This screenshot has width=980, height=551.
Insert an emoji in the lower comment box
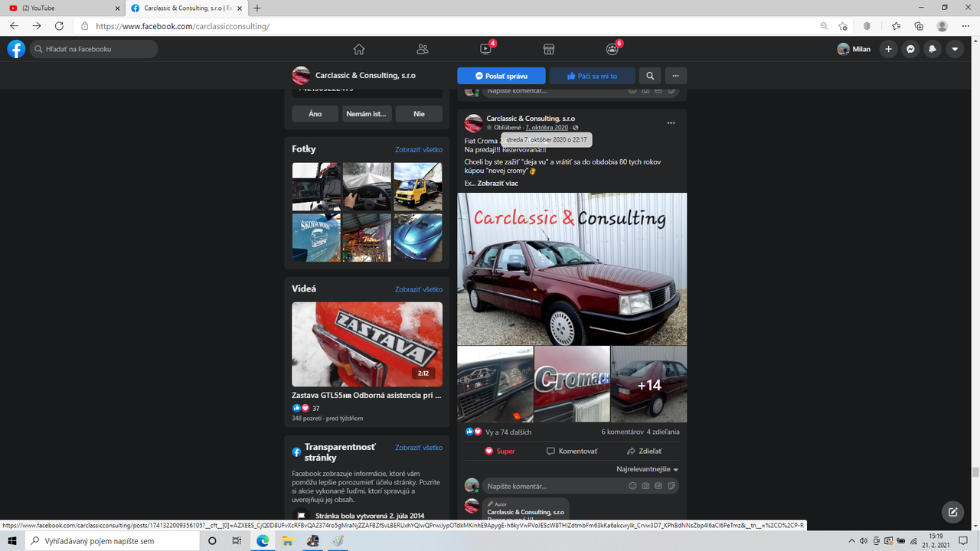632,486
